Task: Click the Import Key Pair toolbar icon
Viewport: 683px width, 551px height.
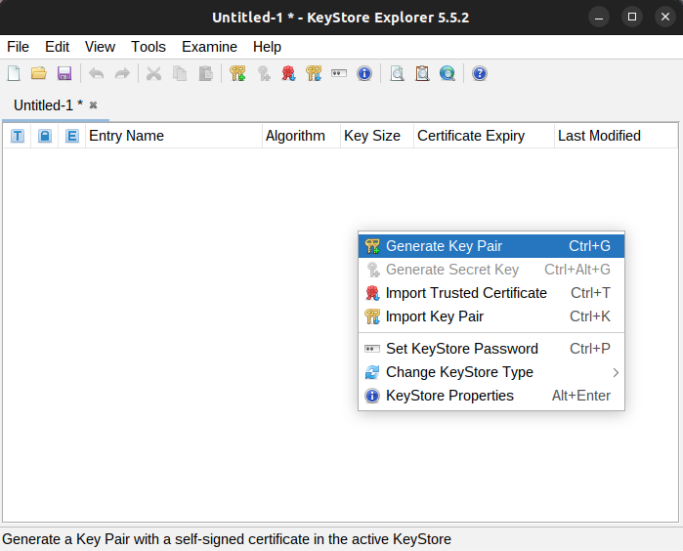Action: [x=314, y=73]
